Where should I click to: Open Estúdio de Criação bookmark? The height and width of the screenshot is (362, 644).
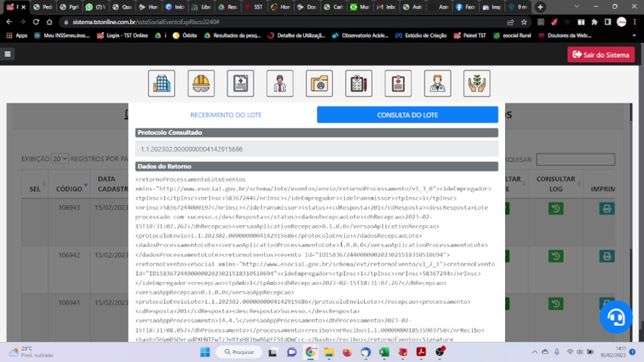point(421,36)
